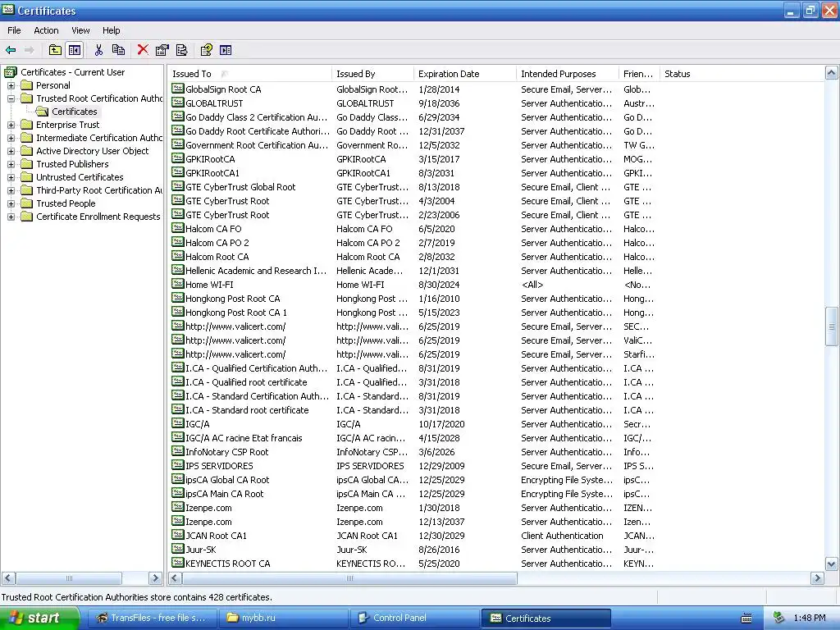
Task: Sort by Issued To column header
Action: coord(249,74)
